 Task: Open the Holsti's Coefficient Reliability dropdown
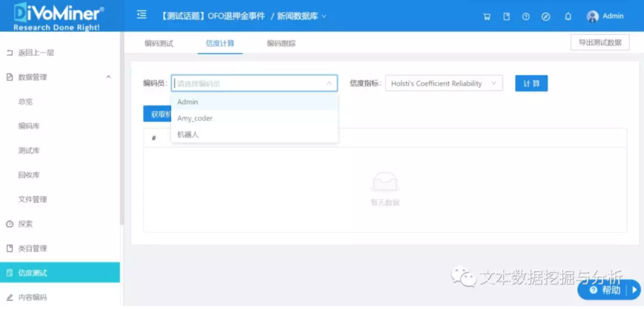point(444,84)
